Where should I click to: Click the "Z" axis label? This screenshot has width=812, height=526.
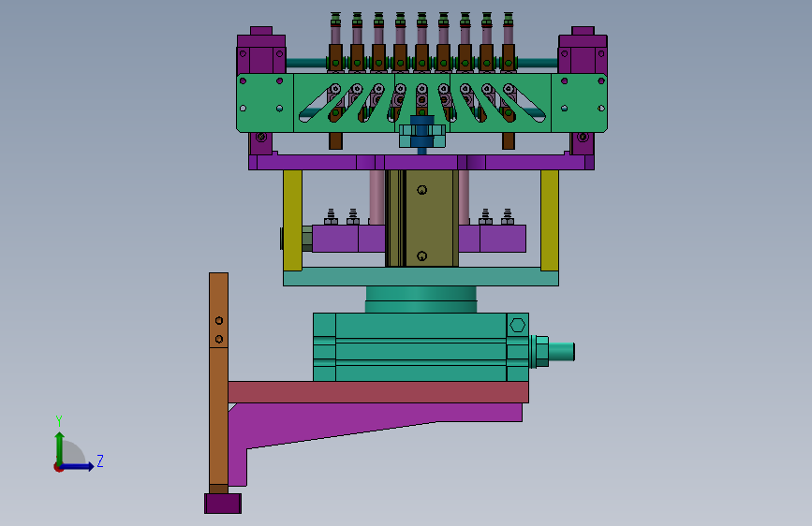click(100, 460)
